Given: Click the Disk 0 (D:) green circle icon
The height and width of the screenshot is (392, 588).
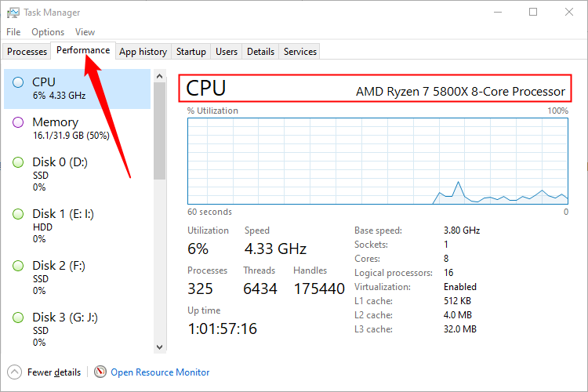Looking at the screenshot, I should [x=19, y=162].
